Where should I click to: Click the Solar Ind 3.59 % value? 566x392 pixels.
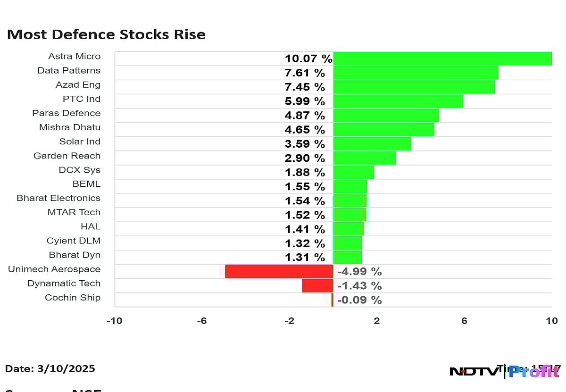305,144
